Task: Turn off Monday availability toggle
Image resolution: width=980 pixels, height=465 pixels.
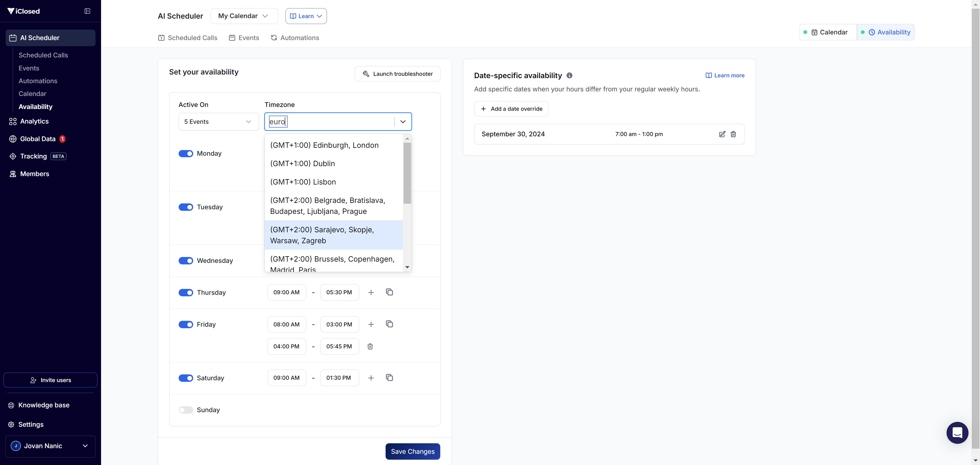Action: pyautogui.click(x=186, y=153)
